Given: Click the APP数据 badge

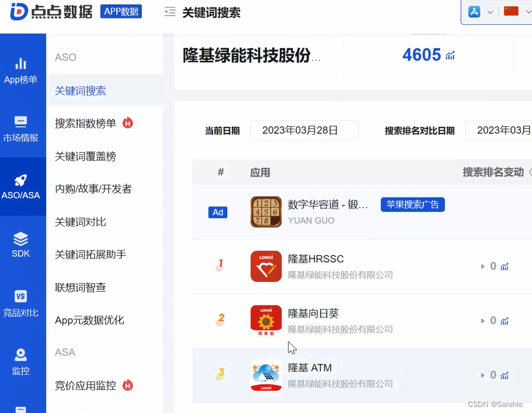Looking at the screenshot, I should click(x=121, y=11).
